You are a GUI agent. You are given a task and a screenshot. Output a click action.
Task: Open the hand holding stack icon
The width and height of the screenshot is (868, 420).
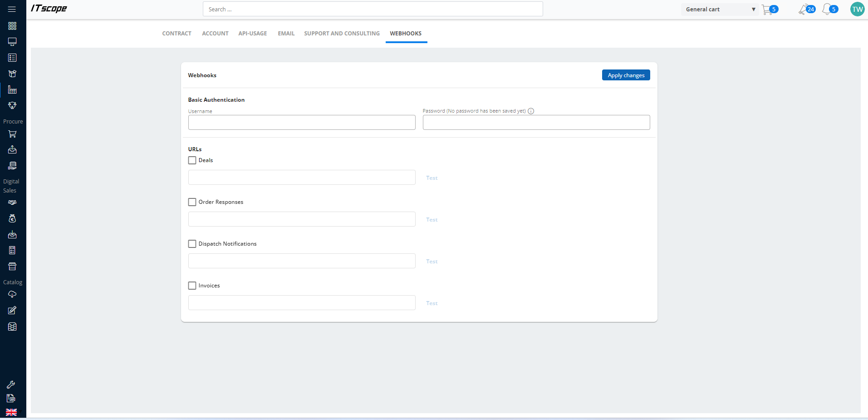pos(12,165)
